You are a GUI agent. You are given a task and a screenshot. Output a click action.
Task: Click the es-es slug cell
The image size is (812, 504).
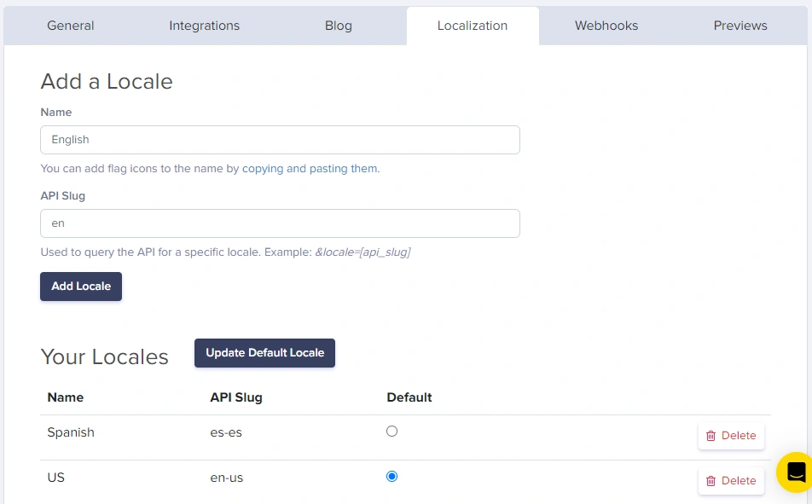(226, 432)
